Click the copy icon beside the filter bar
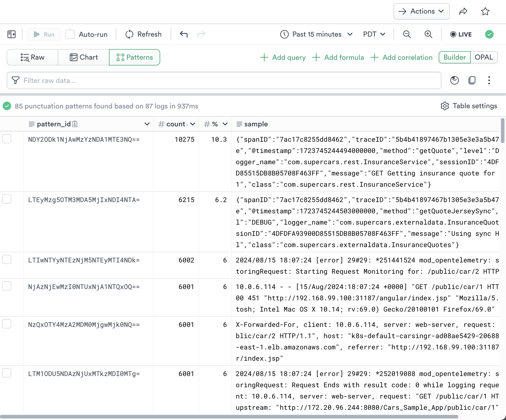Screen dimensions: 506x420 click(472, 80)
